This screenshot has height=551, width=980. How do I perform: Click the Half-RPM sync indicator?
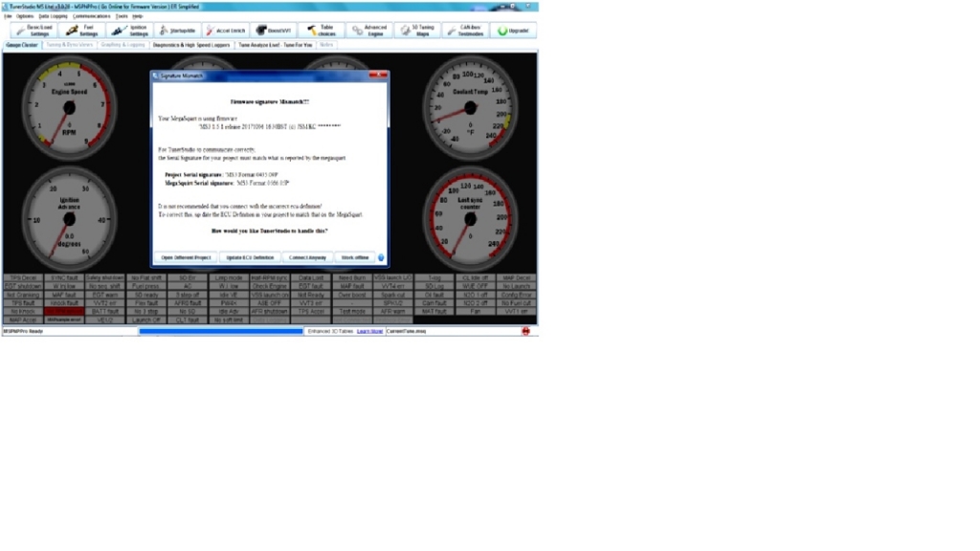tap(269, 278)
